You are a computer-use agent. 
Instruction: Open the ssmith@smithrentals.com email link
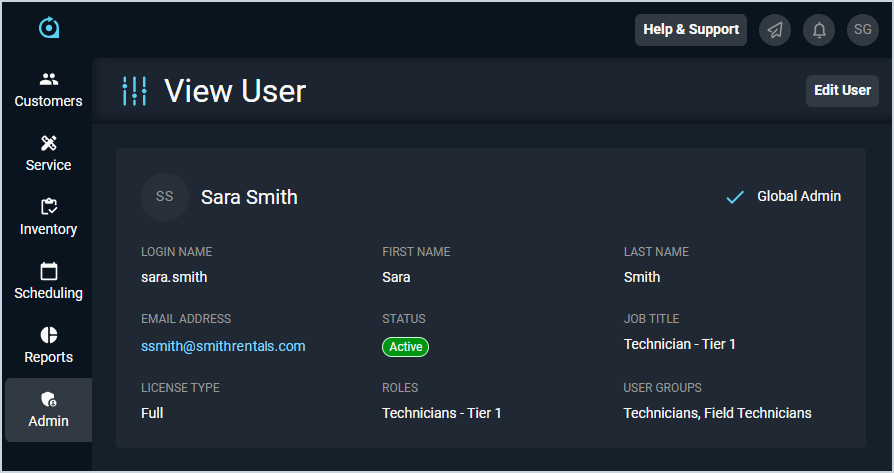(x=223, y=346)
